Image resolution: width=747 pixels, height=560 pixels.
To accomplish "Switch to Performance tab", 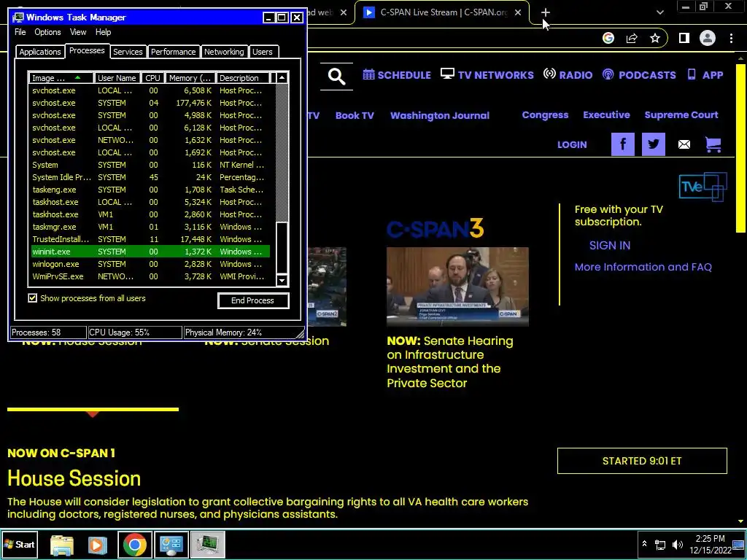I will (173, 52).
